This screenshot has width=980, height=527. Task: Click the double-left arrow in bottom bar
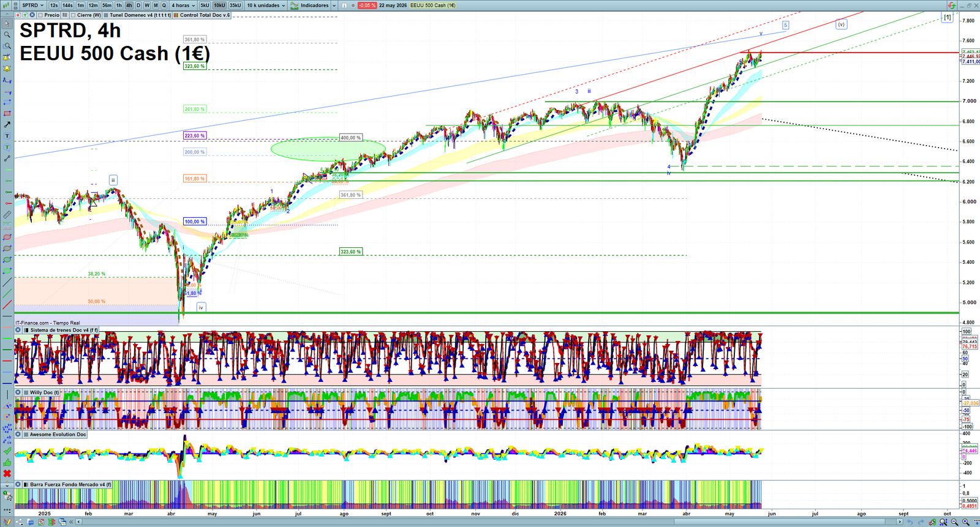[x=71, y=522]
